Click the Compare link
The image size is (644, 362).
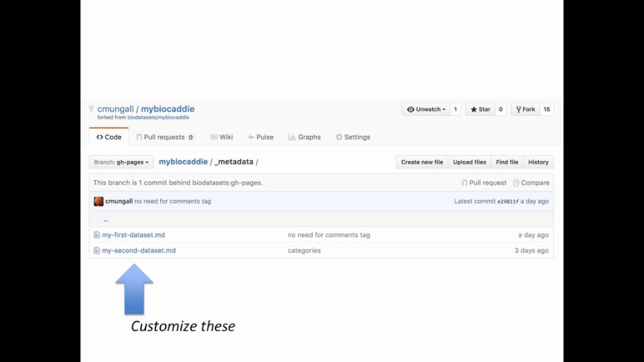pos(531,183)
